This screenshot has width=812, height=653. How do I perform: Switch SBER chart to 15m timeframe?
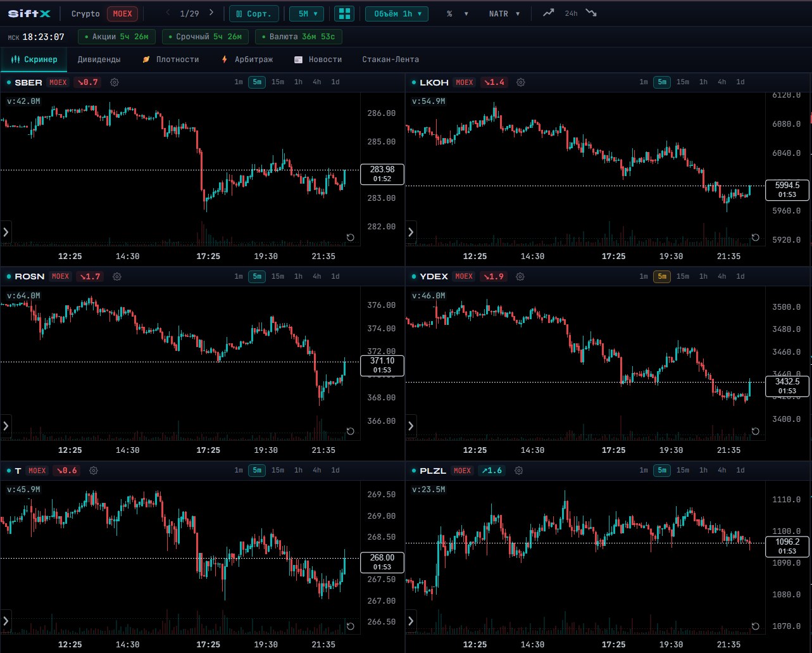coord(277,82)
